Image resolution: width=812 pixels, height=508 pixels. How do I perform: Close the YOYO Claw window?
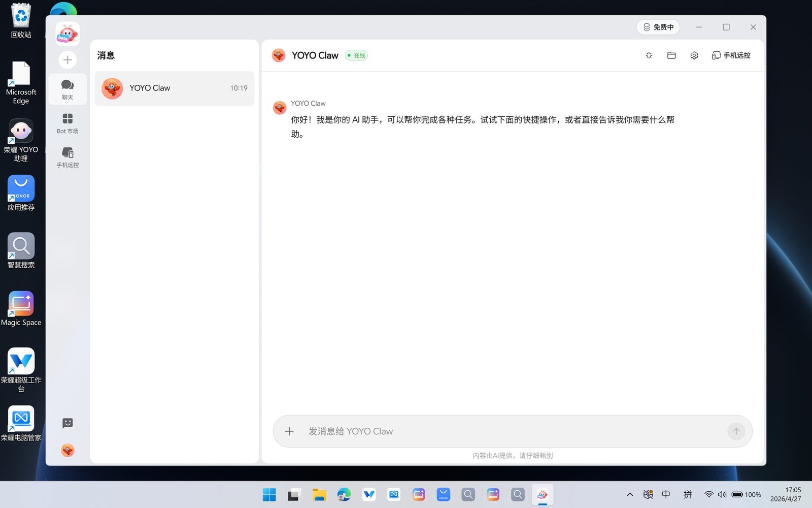point(753,27)
